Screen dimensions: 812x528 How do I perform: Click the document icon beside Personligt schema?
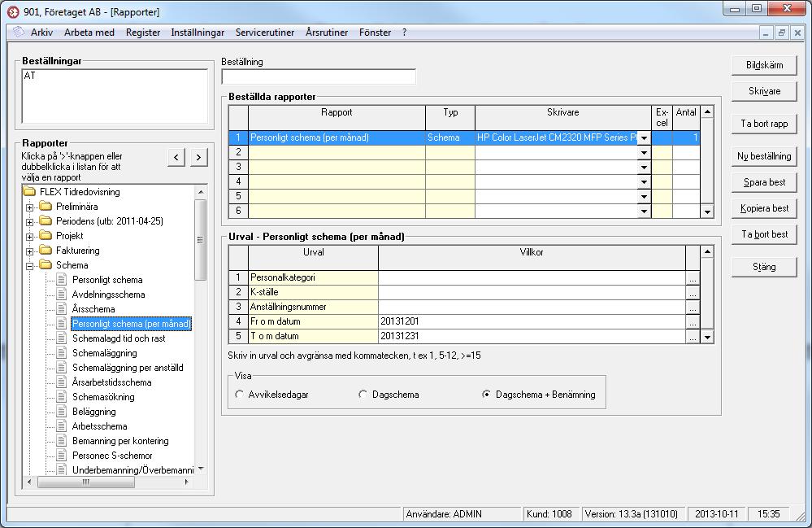click(x=62, y=279)
